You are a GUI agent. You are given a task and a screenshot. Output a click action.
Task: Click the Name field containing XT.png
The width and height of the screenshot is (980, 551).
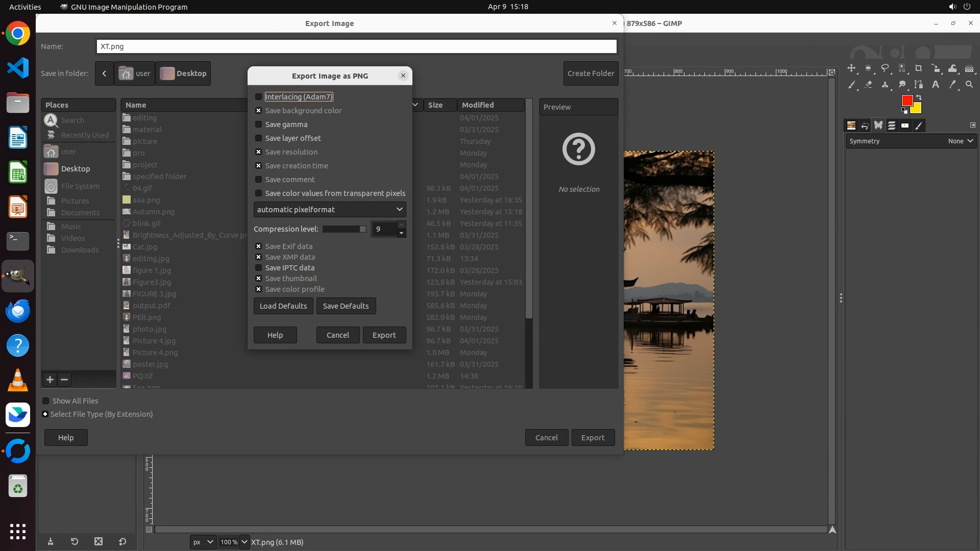(x=356, y=46)
